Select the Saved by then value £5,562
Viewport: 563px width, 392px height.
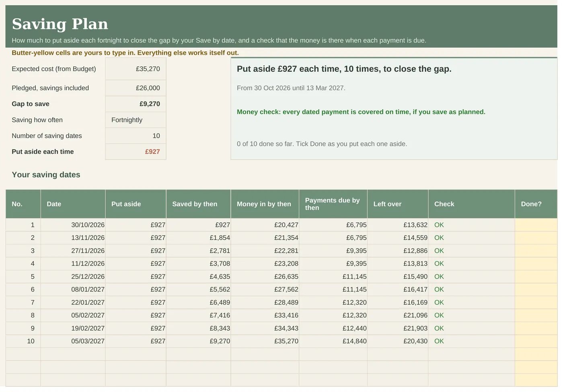click(198, 289)
